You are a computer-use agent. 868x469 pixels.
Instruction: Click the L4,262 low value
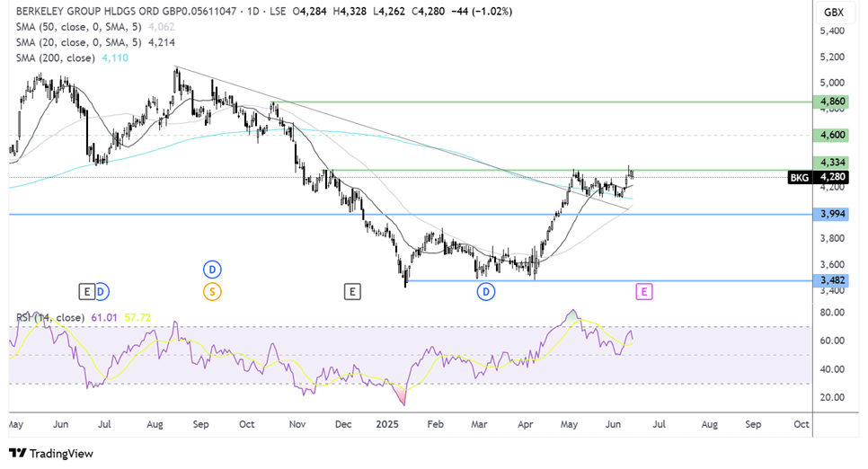click(x=388, y=11)
